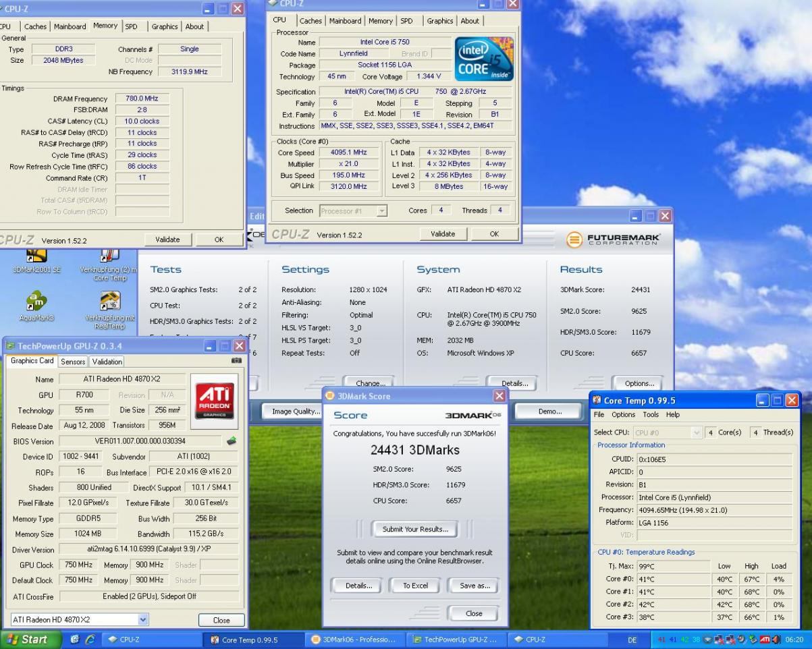Click the BIOS save chip icon in GPU-Z

(x=232, y=441)
